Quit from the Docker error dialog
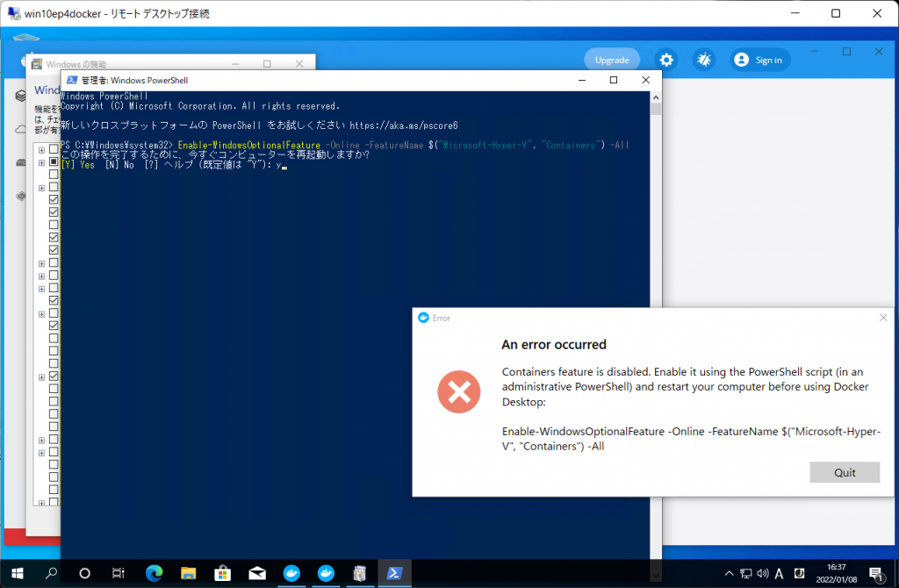The height and width of the screenshot is (588, 899). click(845, 472)
